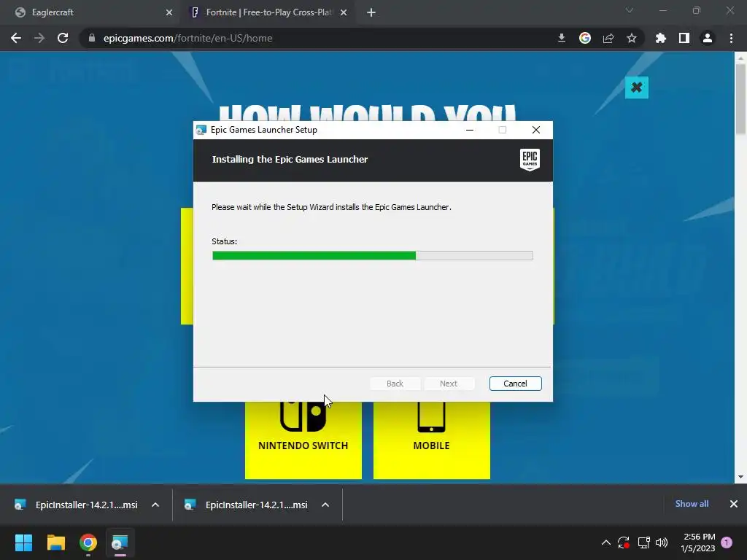Open Chrome from the taskbar
The width and height of the screenshot is (747, 560).
pos(88,542)
